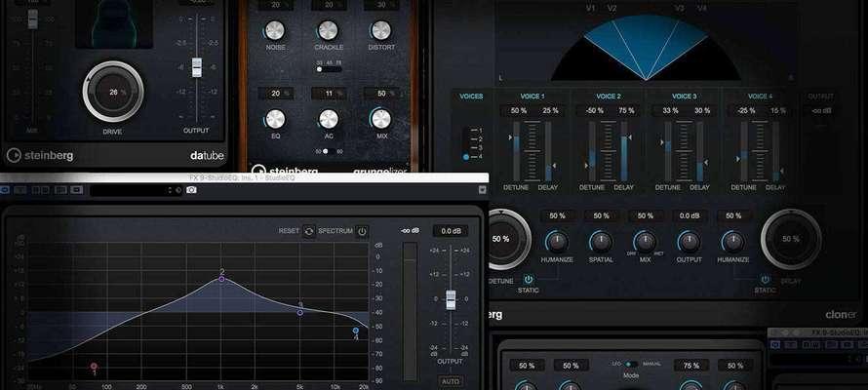Screen dimensions: 868x390
Task: Switch the LFO/Manual Mode toggle
Action: point(630,364)
